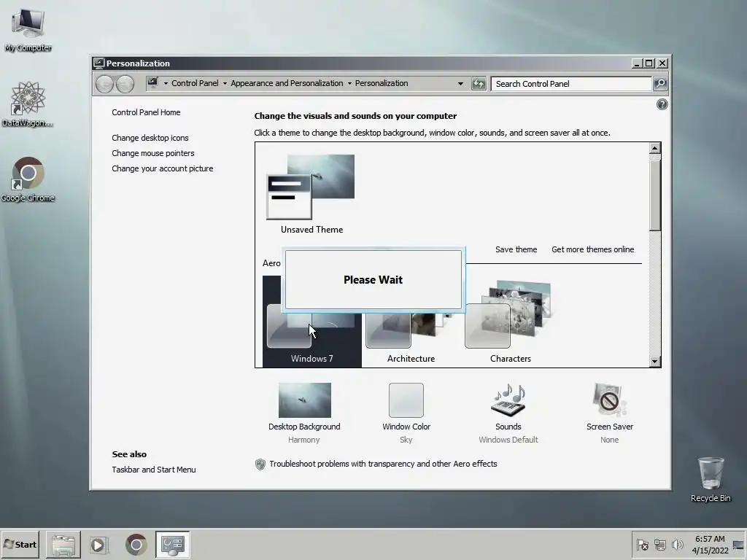Click the Back navigation arrow
747x560 pixels.
[105, 84]
